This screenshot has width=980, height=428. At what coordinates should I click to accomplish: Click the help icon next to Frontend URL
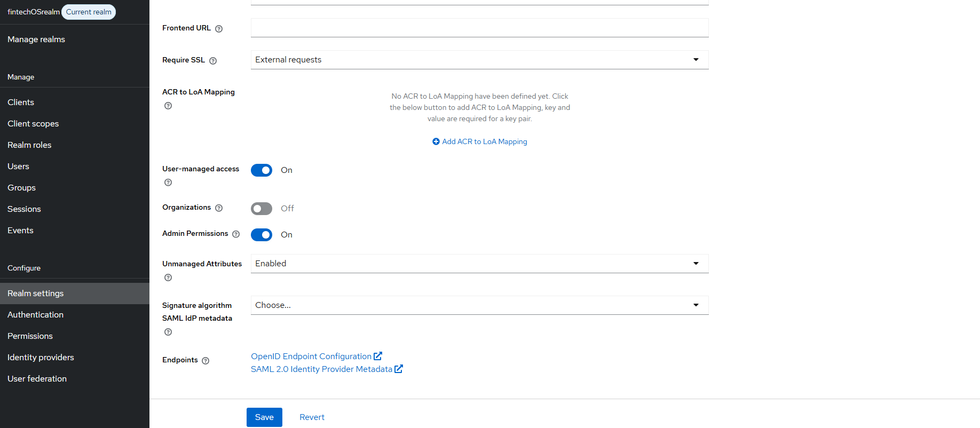(219, 29)
